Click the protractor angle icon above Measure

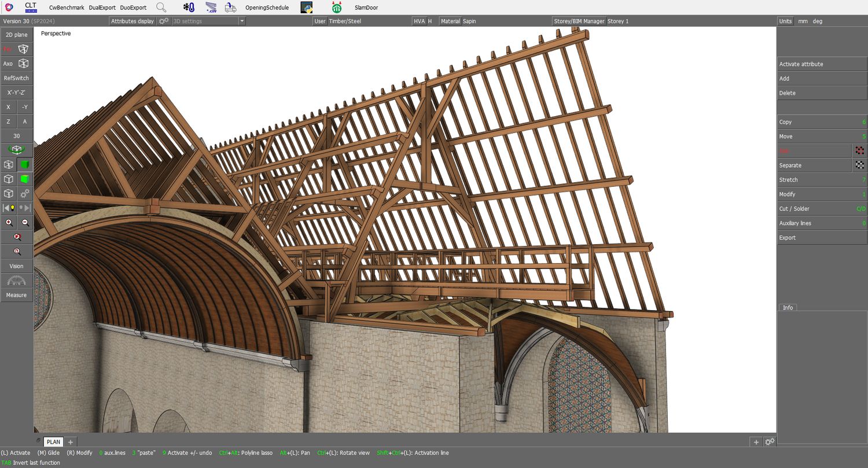point(16,281)
